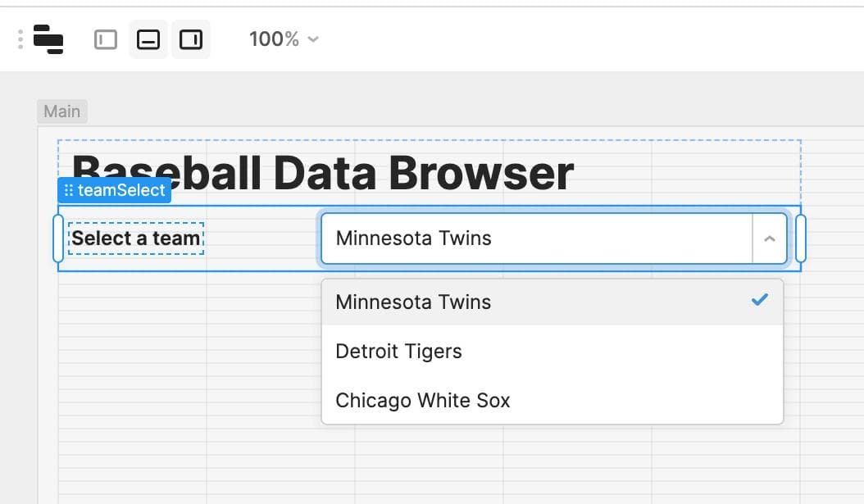Collapse the team list using the up chevron
The width and height of the screenshot is (864, 504).
pyautogui.click(x=770, y=238)
